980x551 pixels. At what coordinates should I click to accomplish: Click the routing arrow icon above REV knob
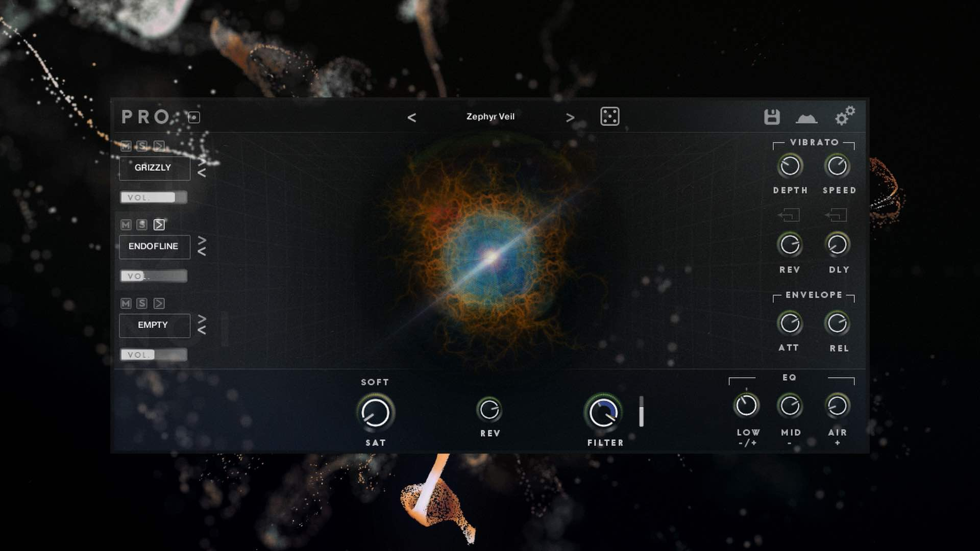tap(789, 215)
